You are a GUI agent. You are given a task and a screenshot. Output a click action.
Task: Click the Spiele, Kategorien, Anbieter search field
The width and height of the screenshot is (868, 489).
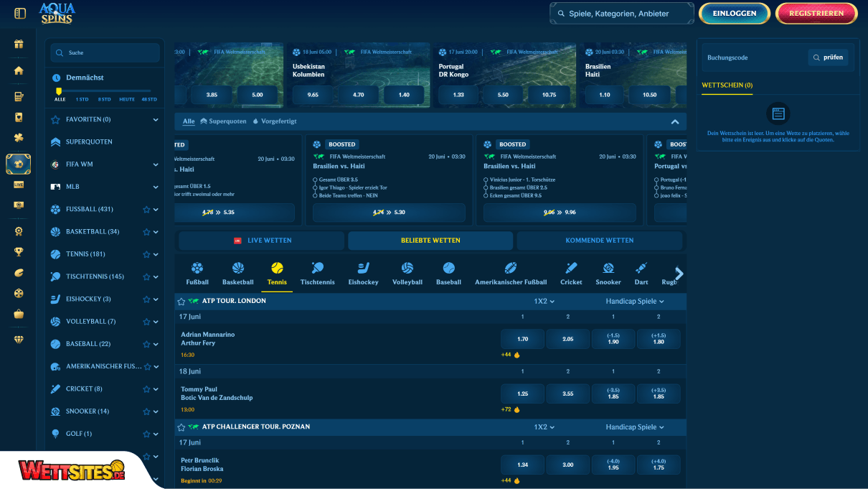point(622,13)
